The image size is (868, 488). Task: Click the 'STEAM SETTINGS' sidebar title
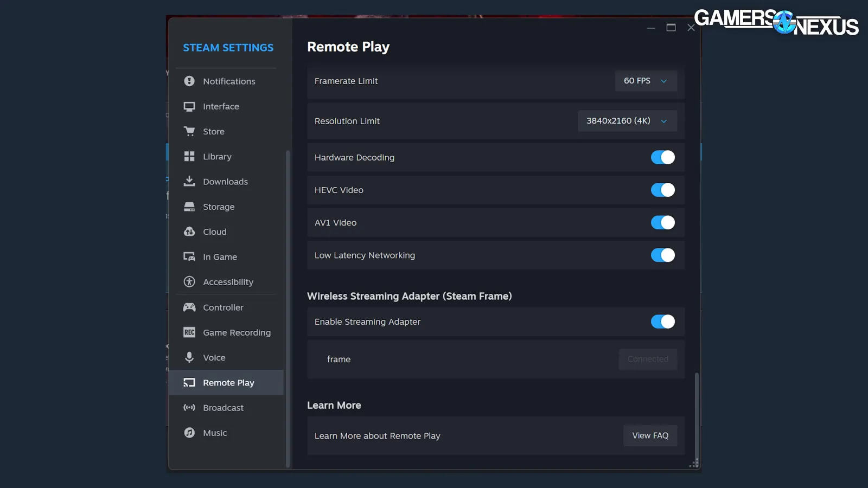pos(228,48)
